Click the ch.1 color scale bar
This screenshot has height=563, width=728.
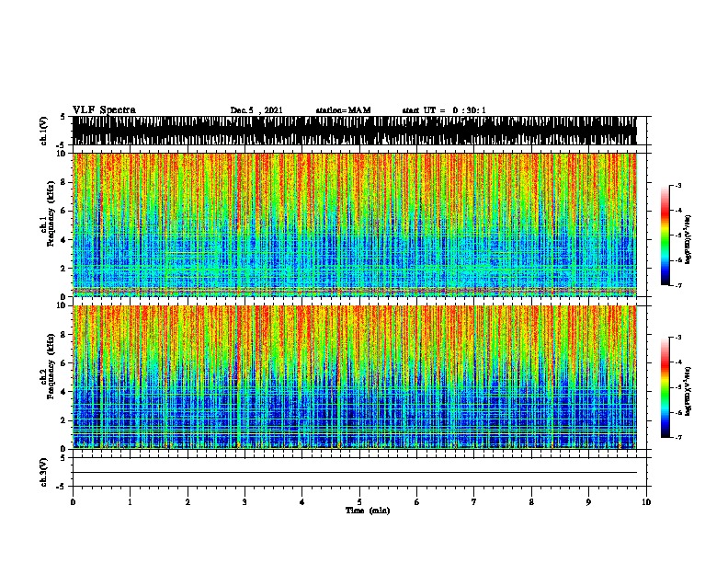(665, 236)
